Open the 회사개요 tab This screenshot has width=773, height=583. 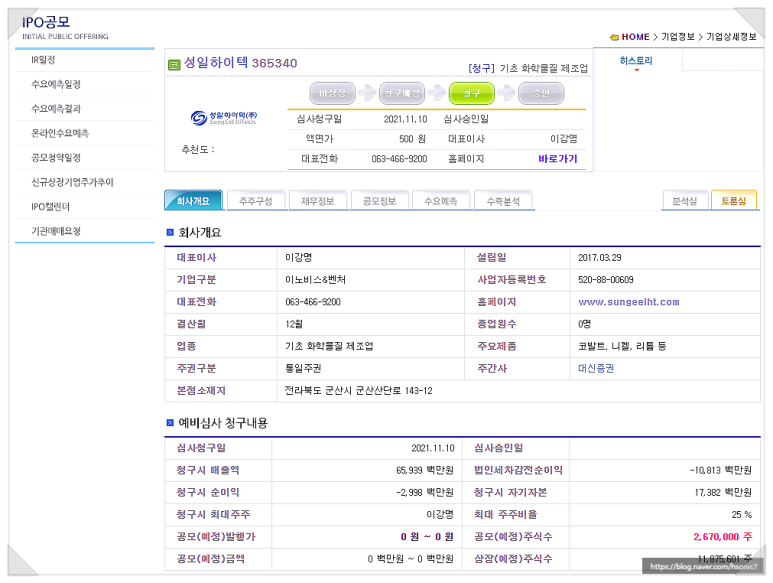coord(193,201)
